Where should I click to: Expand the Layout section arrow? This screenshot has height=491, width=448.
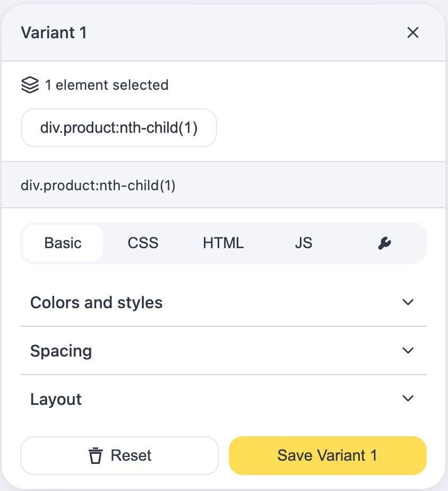408,399
